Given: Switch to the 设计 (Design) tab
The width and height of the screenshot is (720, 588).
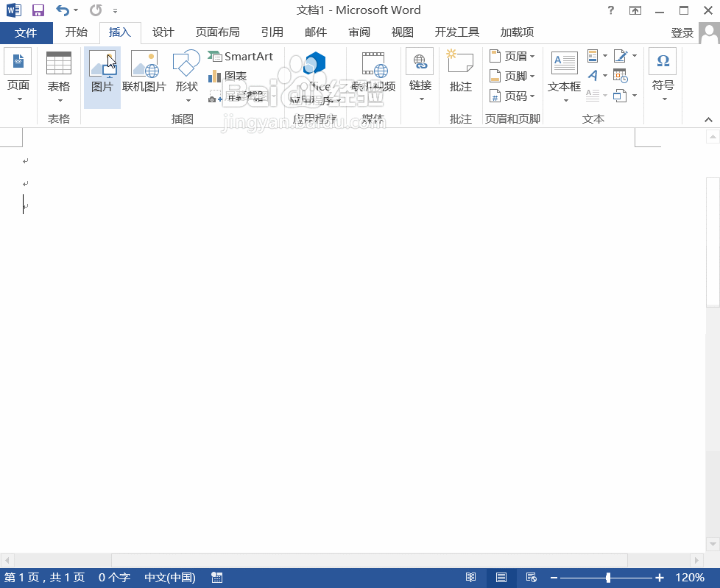Looking at the screenshot, I should tap(163, 32).
